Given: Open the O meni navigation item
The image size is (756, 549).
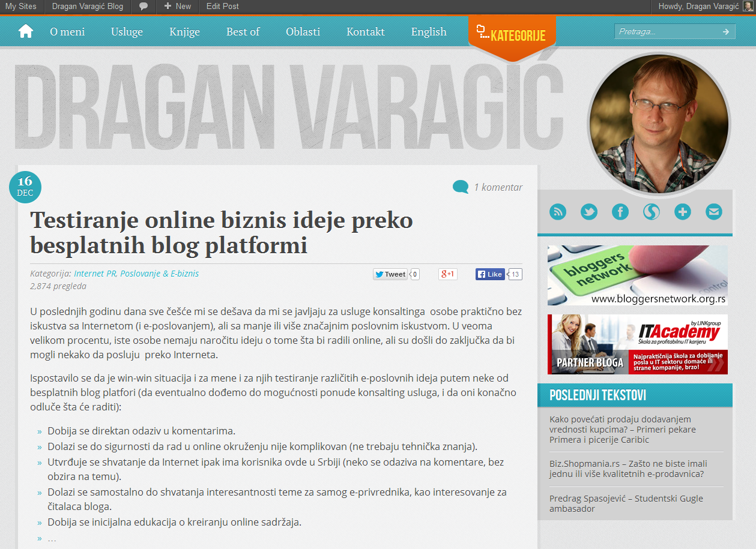Looking at the screenshot, I should pyautogui.click(x=67, y=32).
